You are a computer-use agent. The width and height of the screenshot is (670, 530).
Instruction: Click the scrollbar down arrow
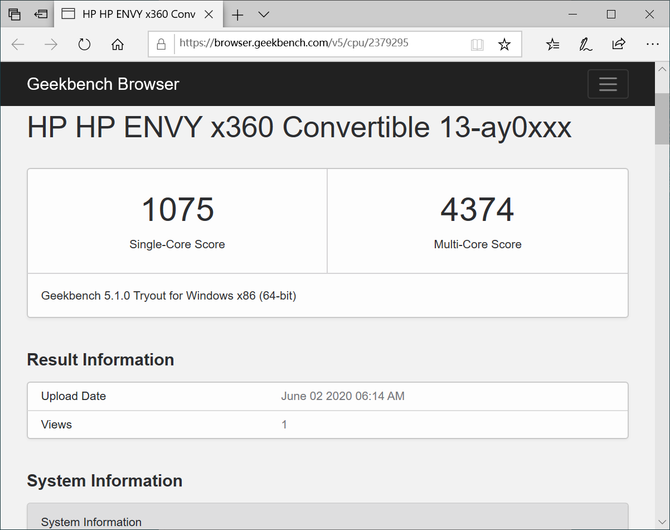tap(662, 522)
